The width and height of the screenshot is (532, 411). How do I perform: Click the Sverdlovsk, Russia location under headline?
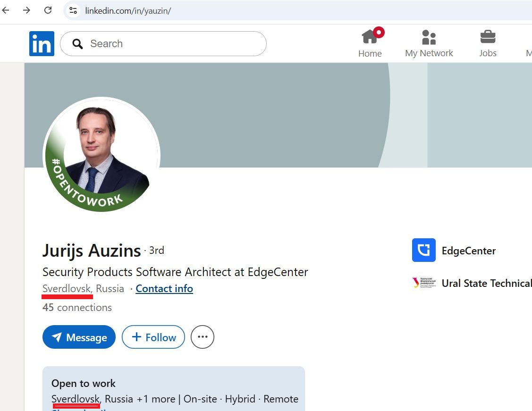[83, 289]
